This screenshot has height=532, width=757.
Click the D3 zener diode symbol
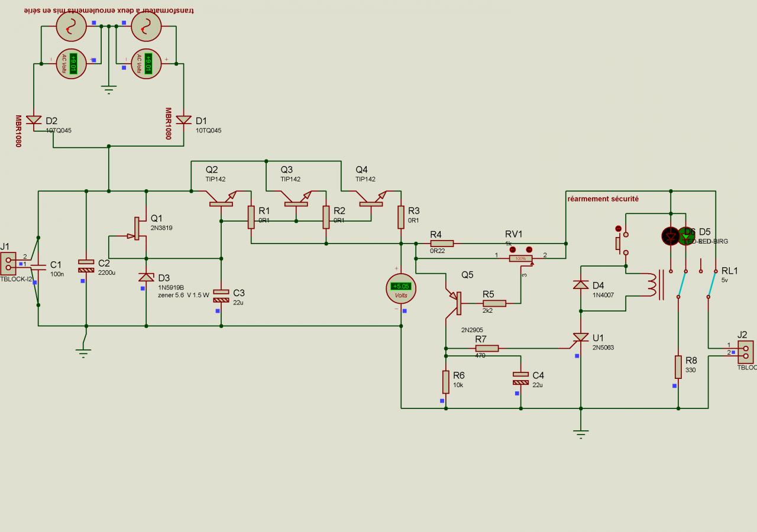(x=147, y=277)
